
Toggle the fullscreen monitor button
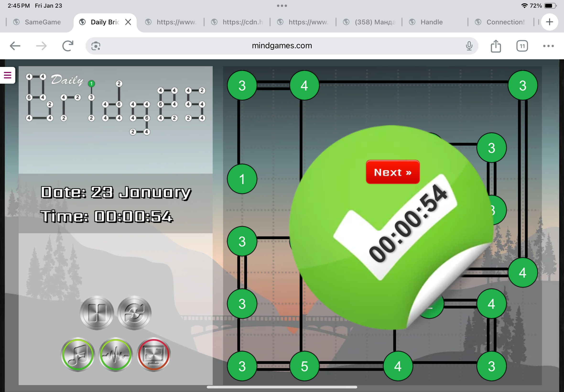[x=153, y=354]
